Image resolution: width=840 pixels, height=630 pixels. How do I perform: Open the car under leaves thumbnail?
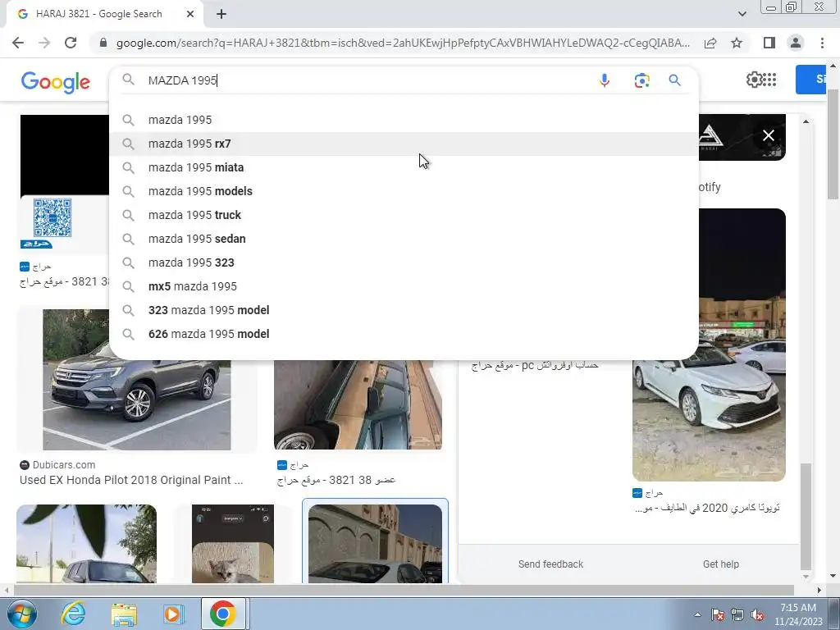pos(86,543)
